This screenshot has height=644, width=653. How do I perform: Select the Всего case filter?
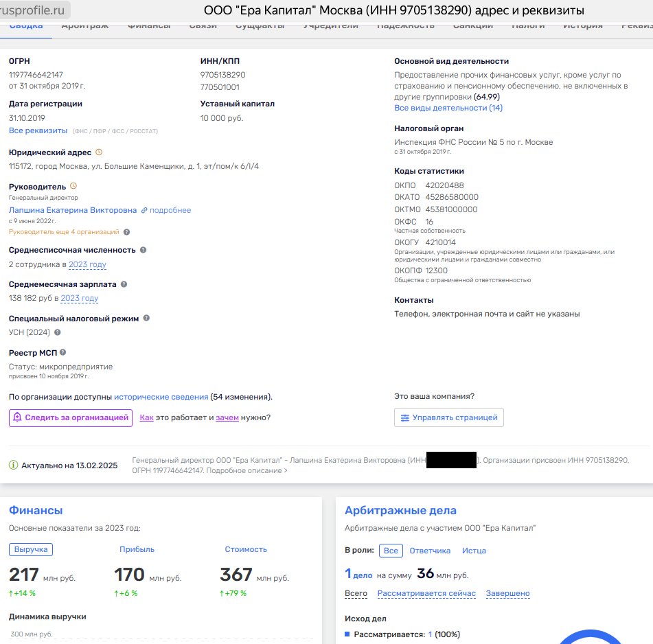click(356, 593)
